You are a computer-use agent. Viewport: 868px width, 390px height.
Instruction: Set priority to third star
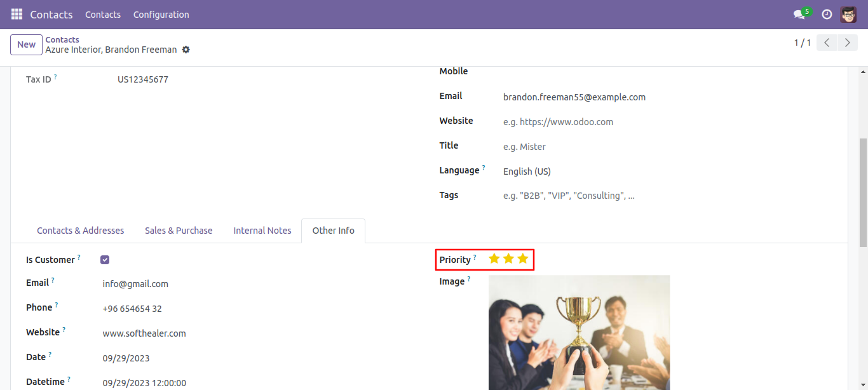click(522, 259)
